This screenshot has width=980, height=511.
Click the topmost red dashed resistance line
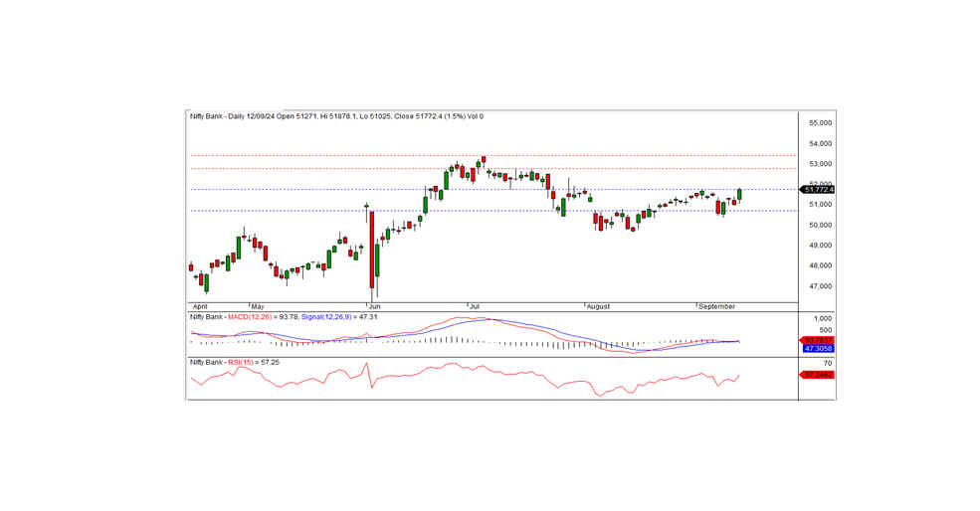(x=492, y=155)
